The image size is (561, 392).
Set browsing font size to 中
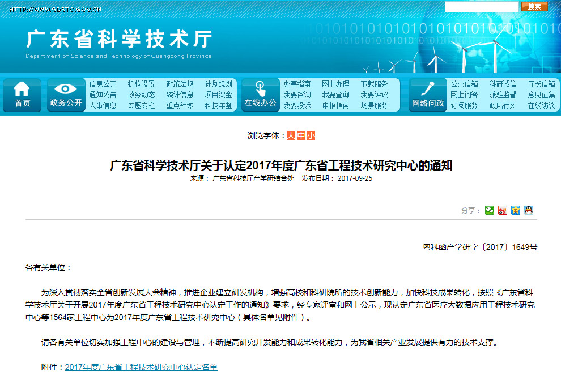[x=301, y=136]
